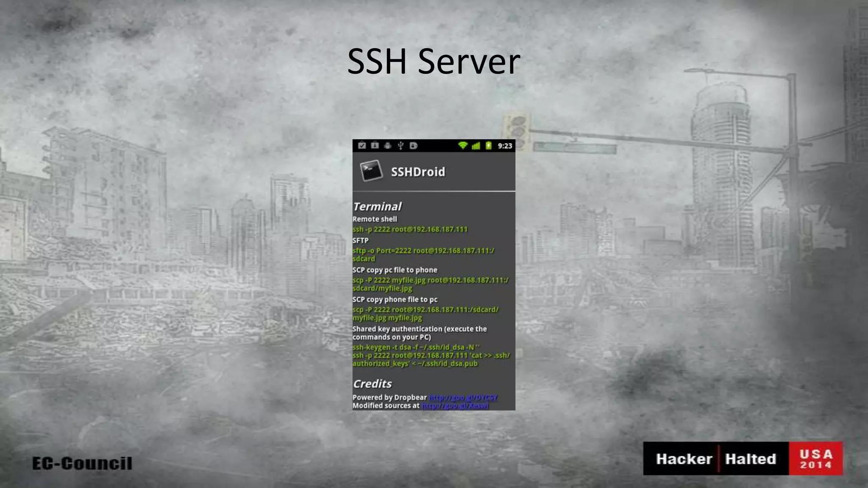
Task: Click the 'Remote shell' label
Action: [375, 219]
